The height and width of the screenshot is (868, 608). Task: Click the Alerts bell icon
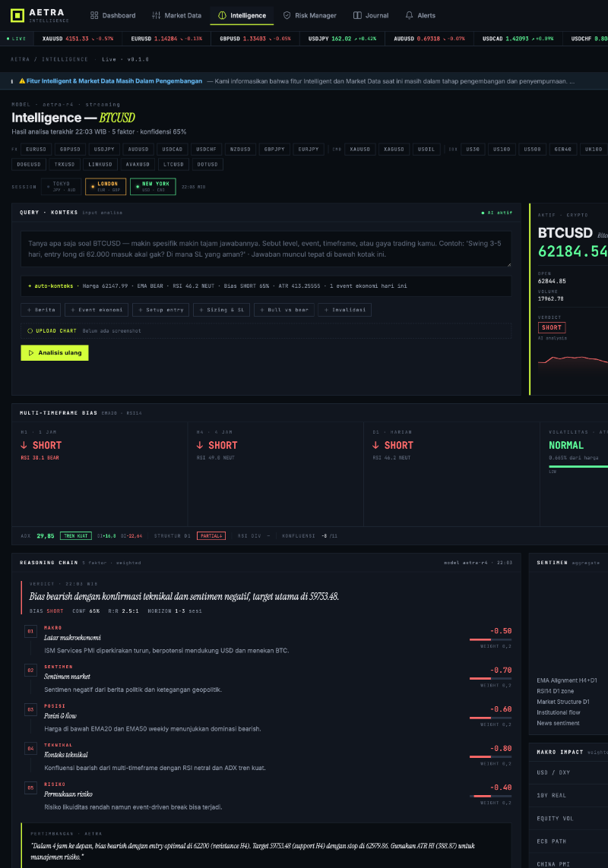[x=409, y=15]
